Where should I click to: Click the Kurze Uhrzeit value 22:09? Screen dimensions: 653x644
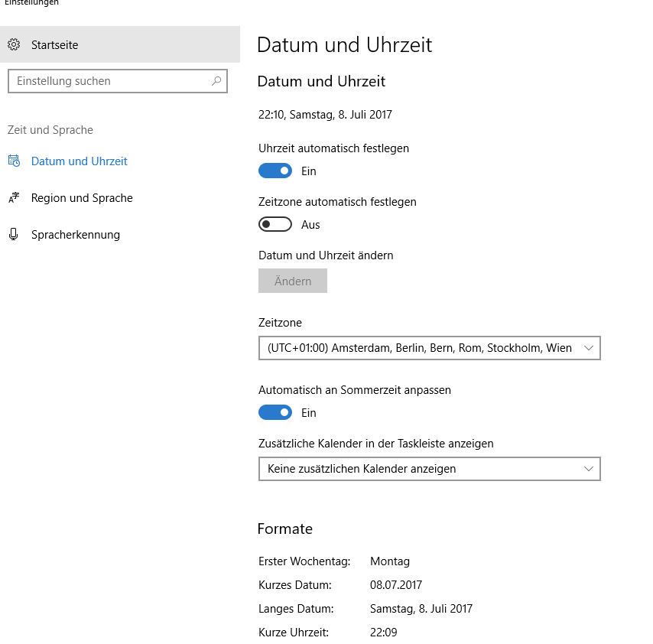pyautogui.click(x=384, y=633)
